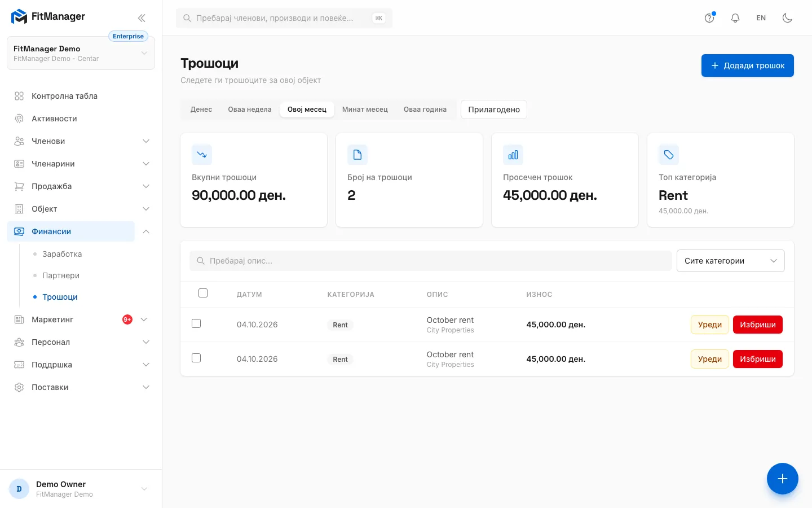Viewport: 812px width, 508px height.
Task: Open the notifications bell
Action: click(735, 18)
